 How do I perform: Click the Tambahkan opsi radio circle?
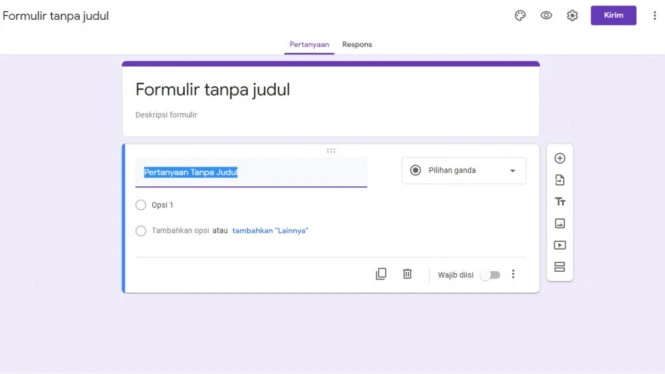(141, 231)
